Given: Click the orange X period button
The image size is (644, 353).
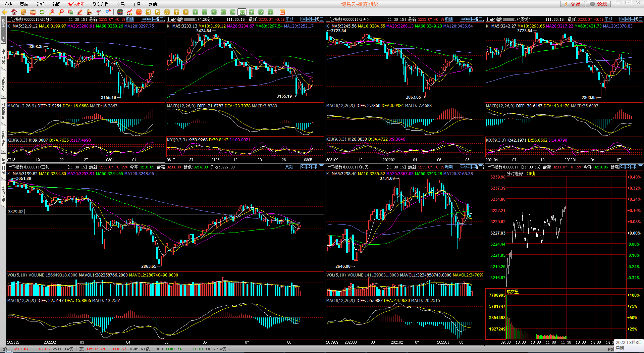Looking at the screenshot, I should click(x=186, y=12).
